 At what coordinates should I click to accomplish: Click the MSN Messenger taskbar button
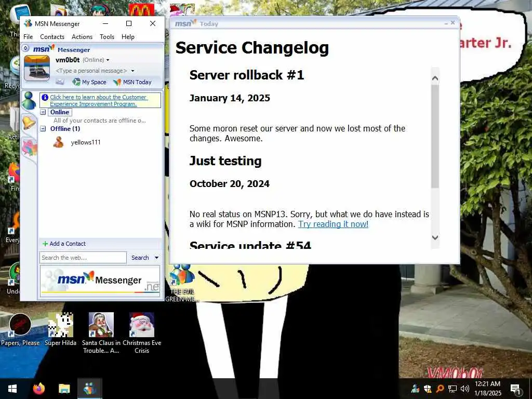pos(89,389)
